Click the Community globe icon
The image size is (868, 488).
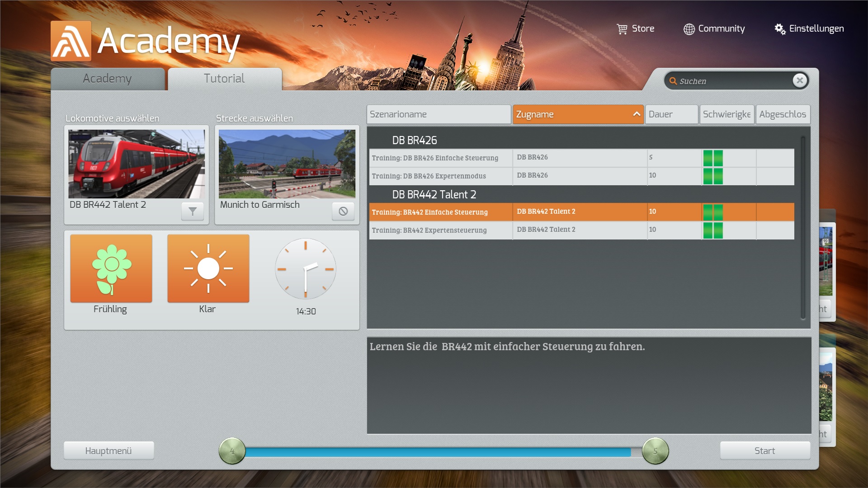(x=689, y=29)
